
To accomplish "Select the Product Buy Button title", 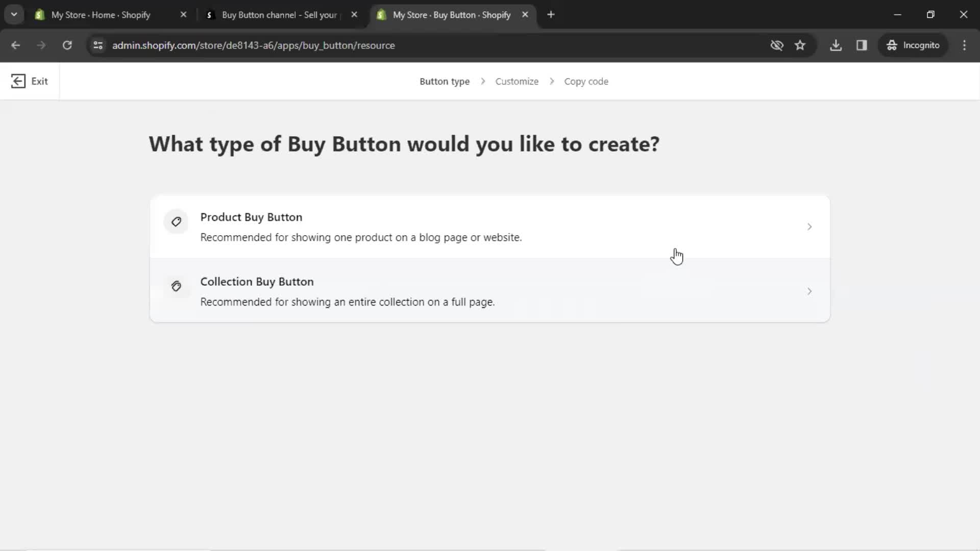I will click(x=251, y=217).
